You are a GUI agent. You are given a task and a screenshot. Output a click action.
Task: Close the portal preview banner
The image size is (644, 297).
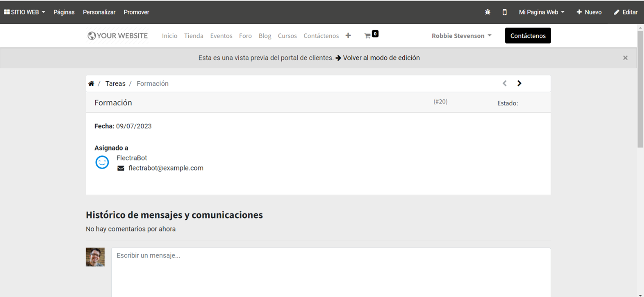coord(625,58)
